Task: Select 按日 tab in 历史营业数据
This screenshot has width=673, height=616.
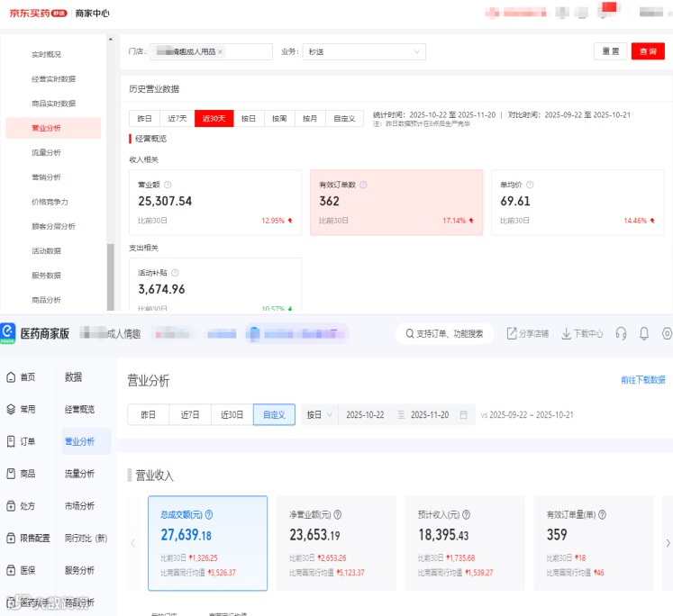Action: (249, 118)
